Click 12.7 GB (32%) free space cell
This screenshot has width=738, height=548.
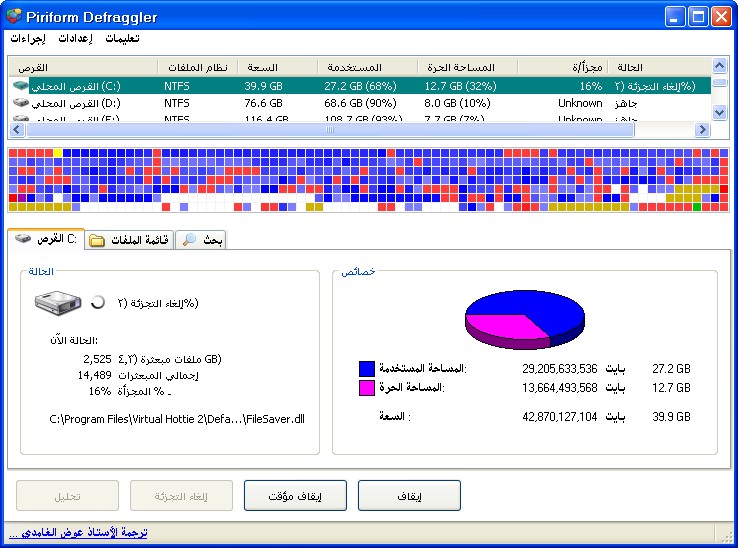tap(460, 86)
